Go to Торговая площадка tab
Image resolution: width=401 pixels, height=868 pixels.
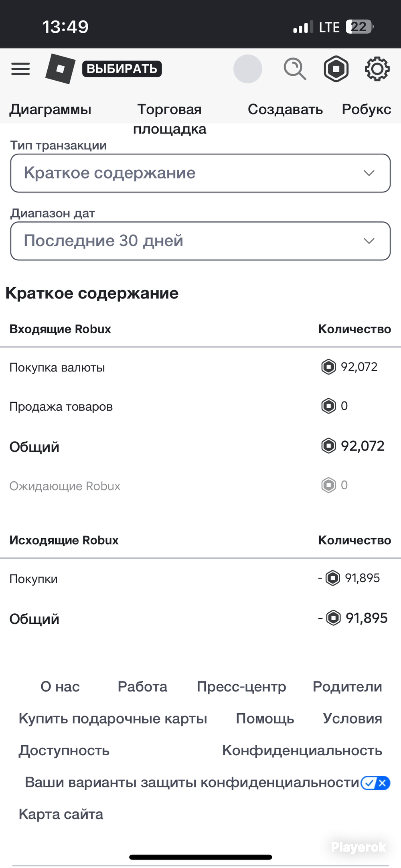coord(170,119)
